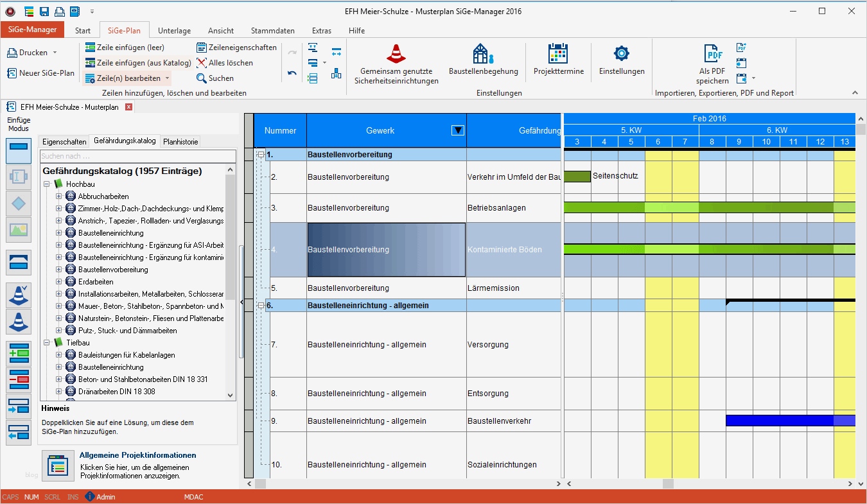Open Zeileneigenschaften in ribbon
Screen dimensions: 867x504
pos(236,48)
